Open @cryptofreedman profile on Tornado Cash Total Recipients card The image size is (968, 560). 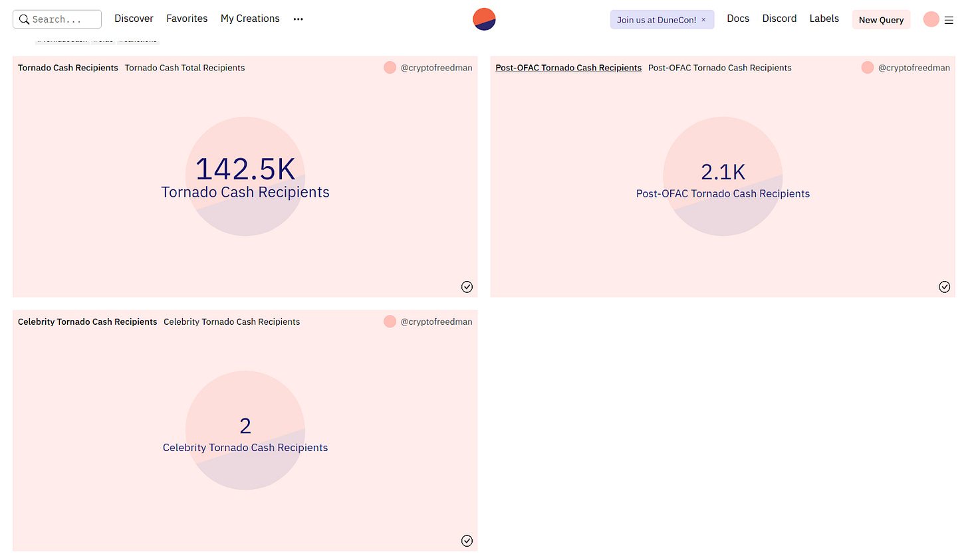436,68
